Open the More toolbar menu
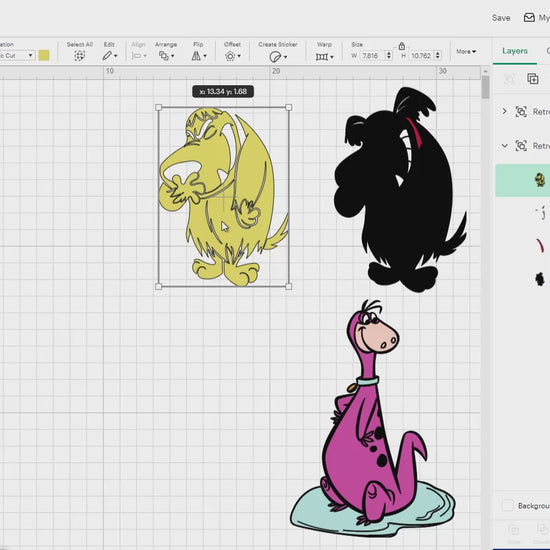Screen dimensions: 550x550 click(x=466, y=52)
